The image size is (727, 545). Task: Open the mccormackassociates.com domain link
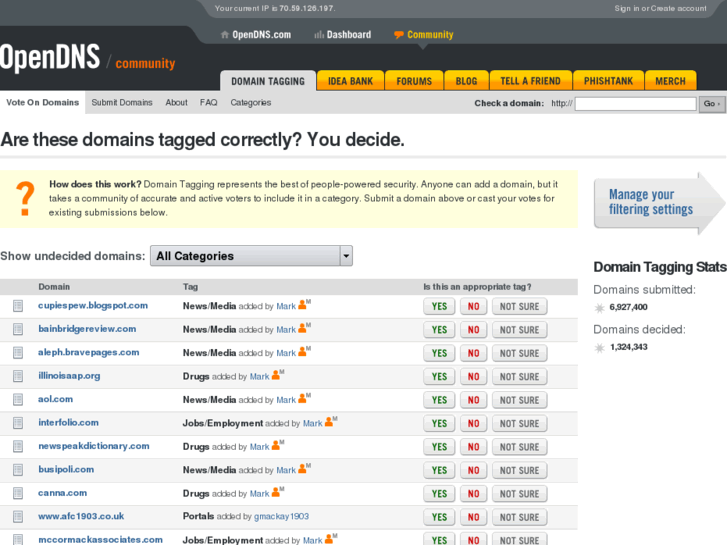point(100,539)
